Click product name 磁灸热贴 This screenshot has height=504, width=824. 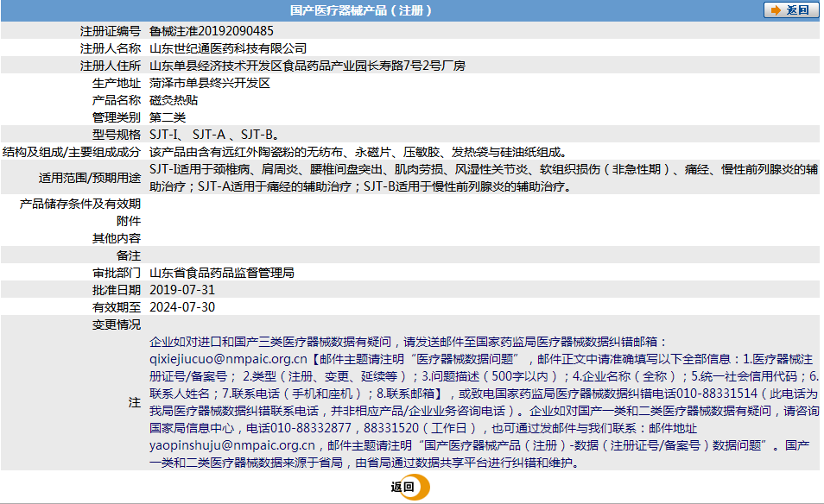174,100
